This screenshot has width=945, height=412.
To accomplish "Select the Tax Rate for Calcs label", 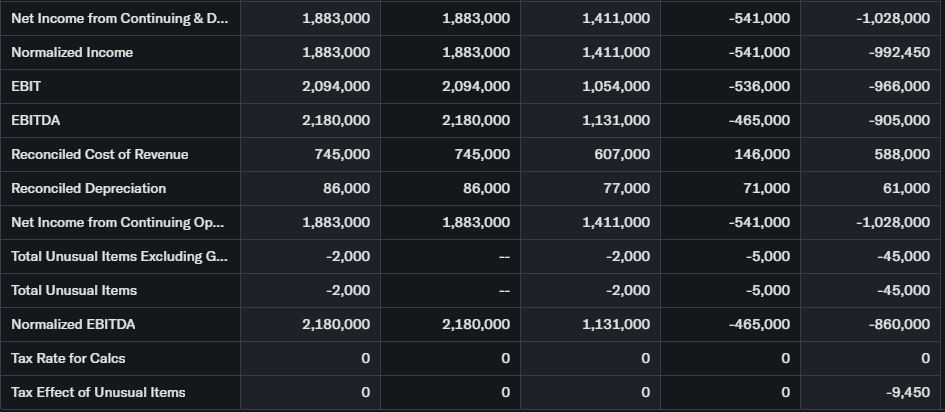I will coord(68,358).
